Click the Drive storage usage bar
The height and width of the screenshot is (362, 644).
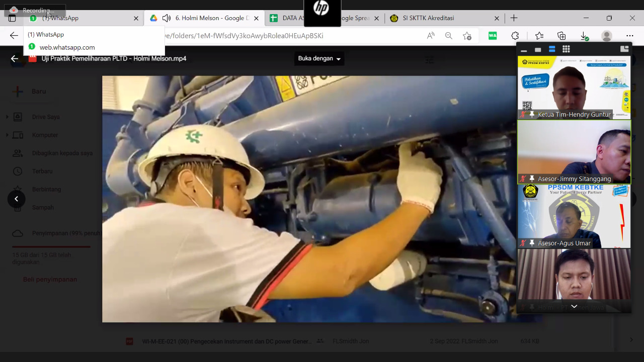tap(51, 247)
